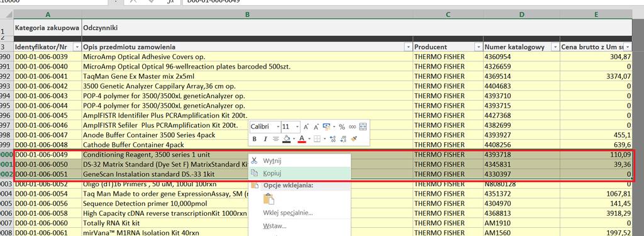This screenshot has height=236, width=644.
Task: Click the increase decimal places icon
Action: 333,139
